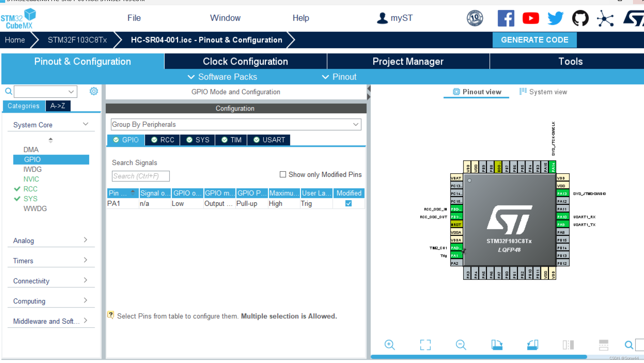Select IWDG in System Core list
The height and width of the screenshot is (363, 644).
click(32, 169)
